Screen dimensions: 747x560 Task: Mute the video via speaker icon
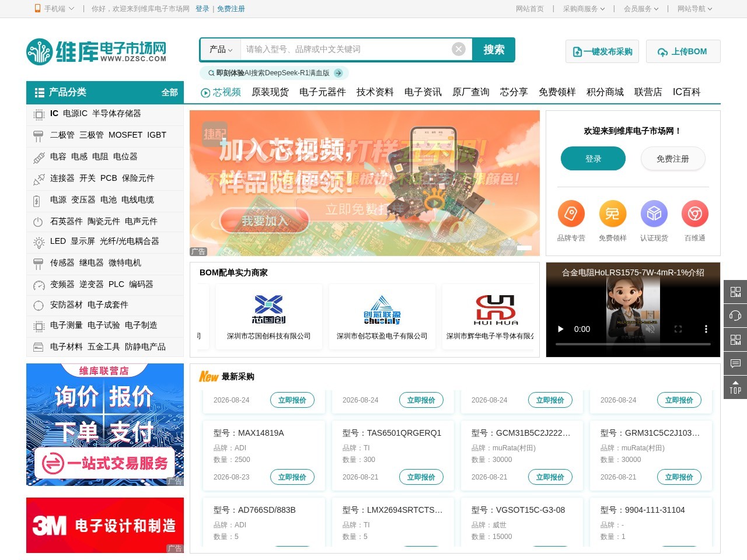[x=650, y=329]
